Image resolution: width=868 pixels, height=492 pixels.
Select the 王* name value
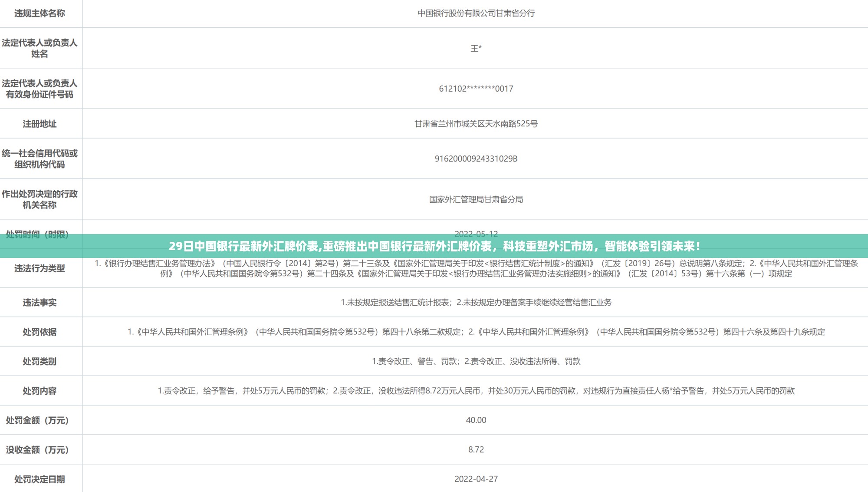pyautogui.click(x=476, y=48)
